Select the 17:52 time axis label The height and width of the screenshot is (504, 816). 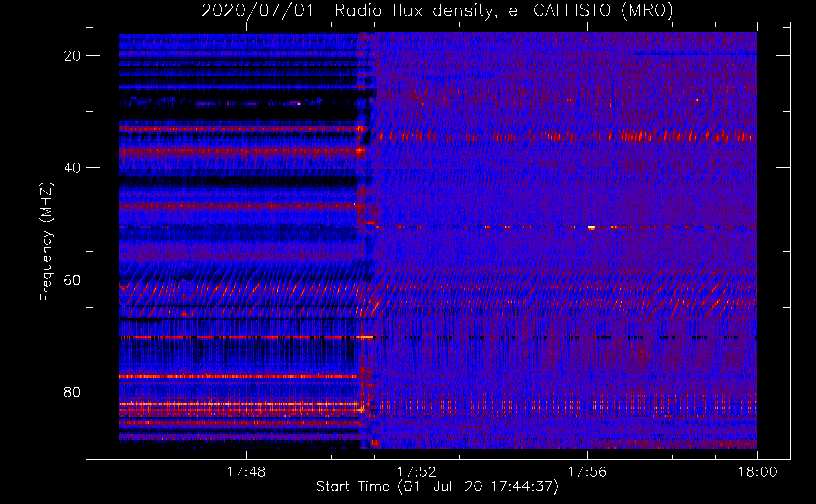417,472
